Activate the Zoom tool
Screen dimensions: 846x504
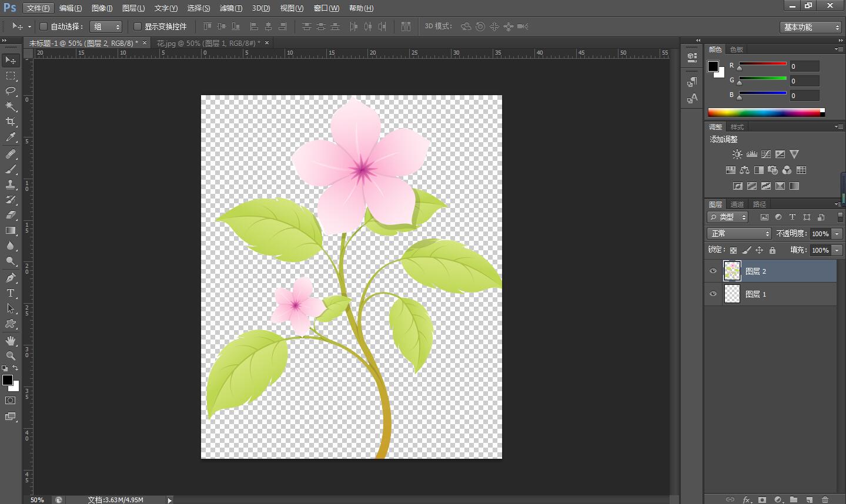pyautogui.click(x=11, y=356)
